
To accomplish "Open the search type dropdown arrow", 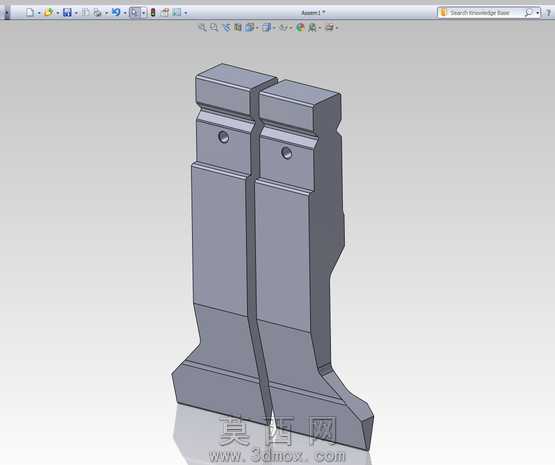I will (538, 13).
